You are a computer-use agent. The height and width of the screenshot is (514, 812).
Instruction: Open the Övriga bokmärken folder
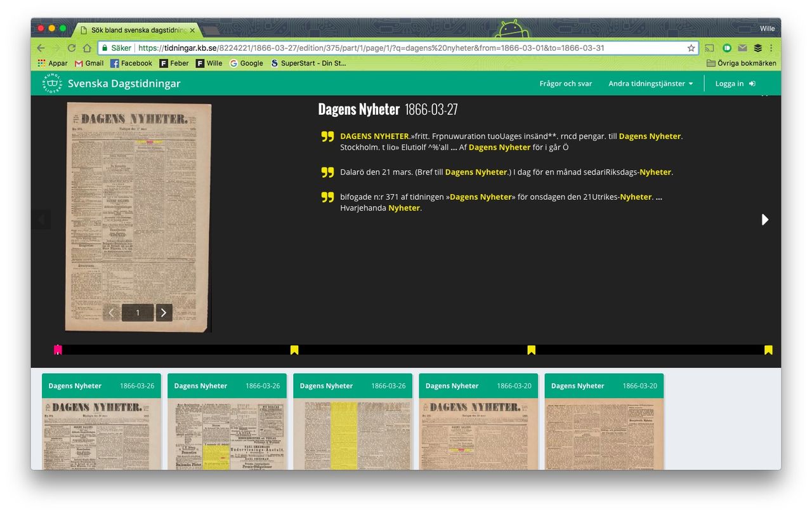pyautogui.click(x=742, y=63)
